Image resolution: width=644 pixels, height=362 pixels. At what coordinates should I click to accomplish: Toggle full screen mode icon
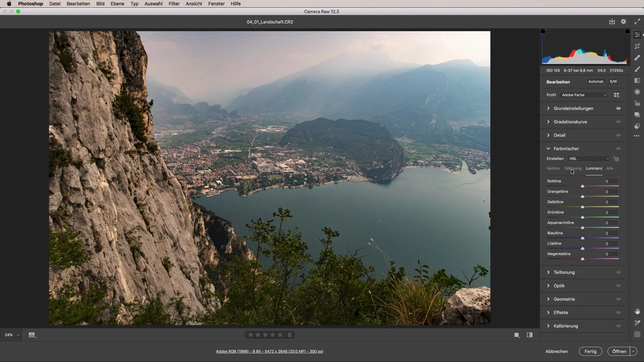coord(637,22)
